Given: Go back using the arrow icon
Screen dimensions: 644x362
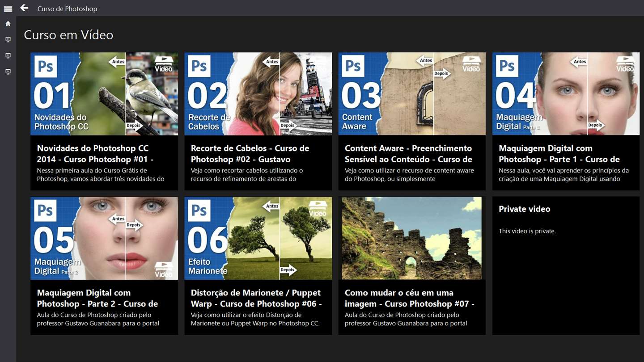Looking at the screenshot, I should [x=24, y=8].
